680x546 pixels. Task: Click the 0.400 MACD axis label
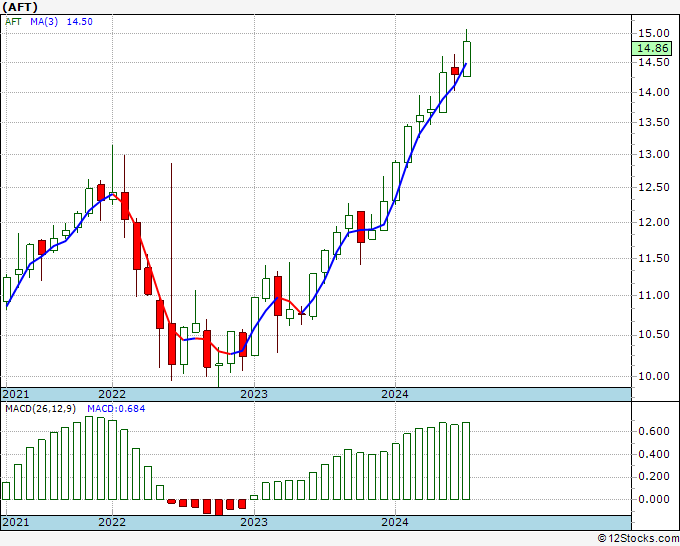pos(654,454)
